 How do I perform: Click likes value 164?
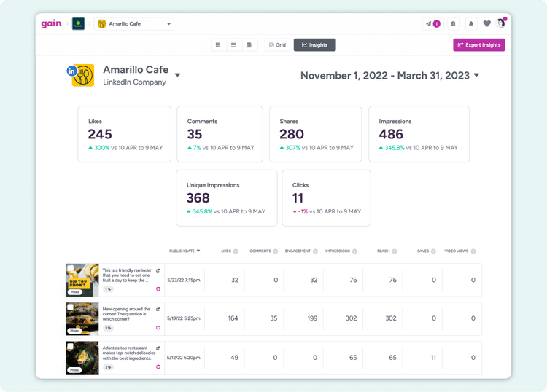pos(233,318)
